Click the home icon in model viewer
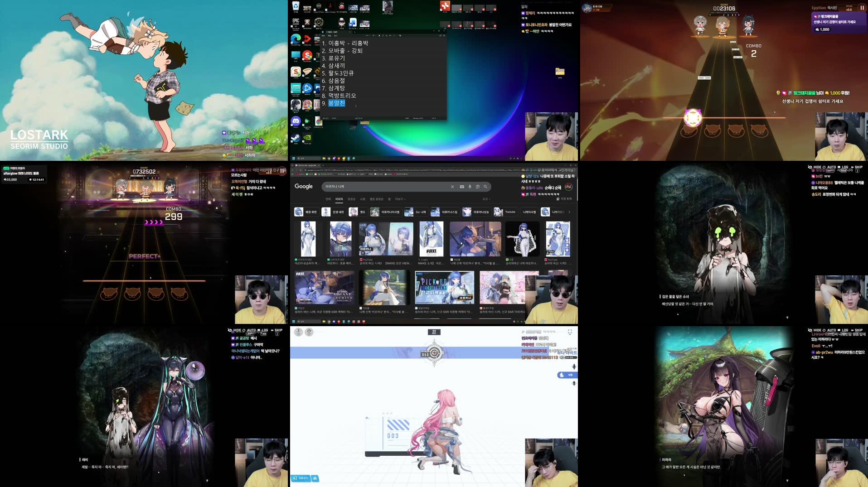The width and height of the screenshot is (868, 487). (315, 478)
